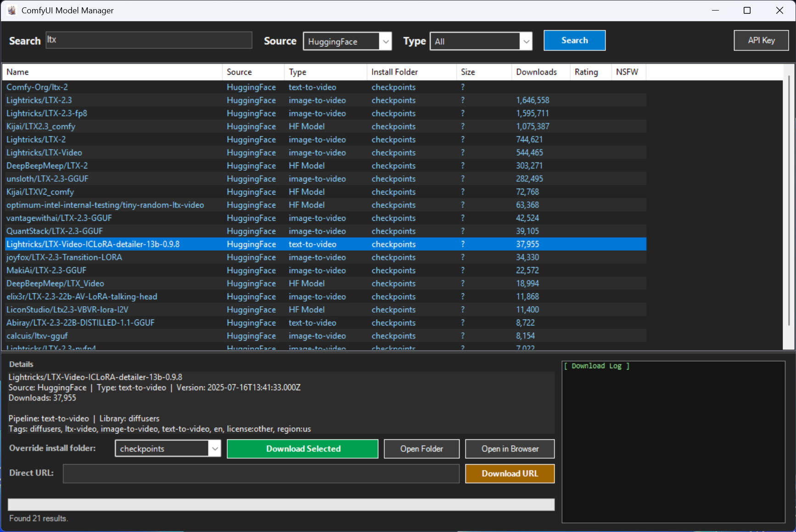The image size is (796, 532).
Task: Click the Download Selected button
Action: coord(303,448)
